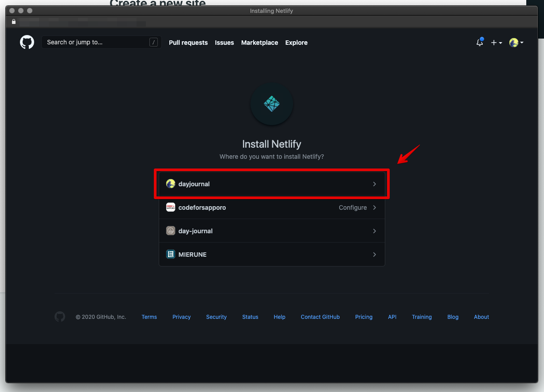This screenshot has width=544, height=392.
Task: Click the dayjournal account avatar
Action: (171, 184)
